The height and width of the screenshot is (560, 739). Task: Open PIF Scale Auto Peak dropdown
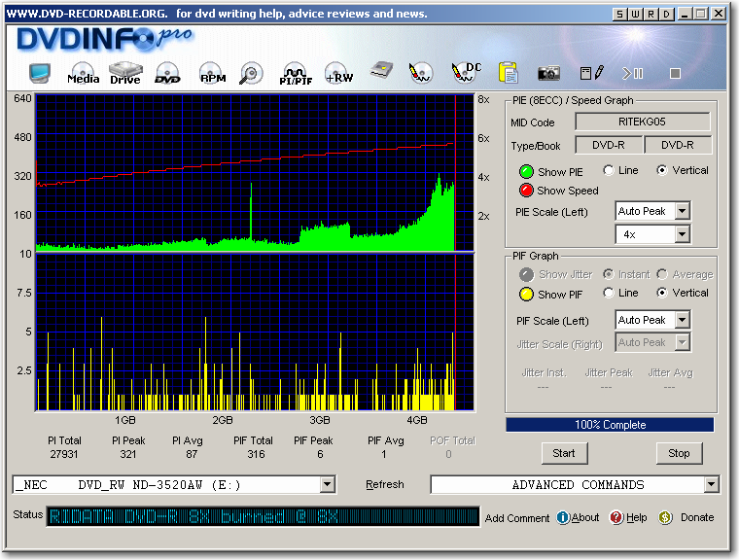(x=682, y=320)
